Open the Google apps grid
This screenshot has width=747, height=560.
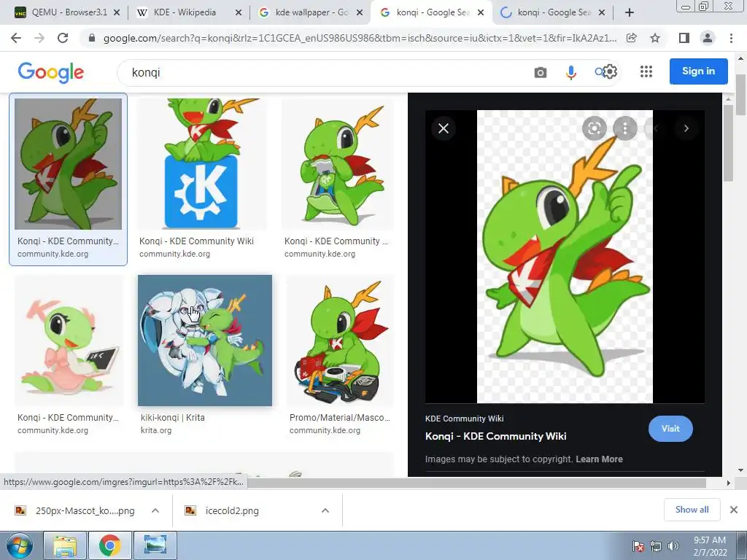[646, 71]
